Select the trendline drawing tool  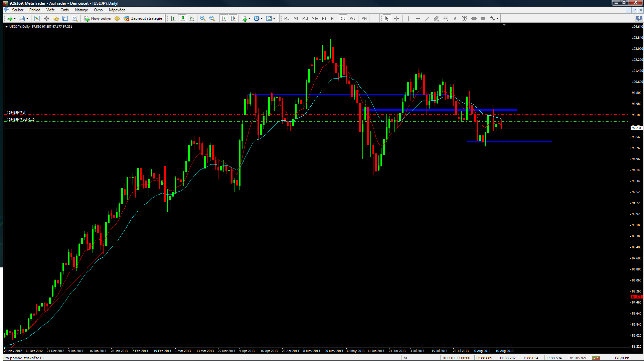(x=427, y=18)
